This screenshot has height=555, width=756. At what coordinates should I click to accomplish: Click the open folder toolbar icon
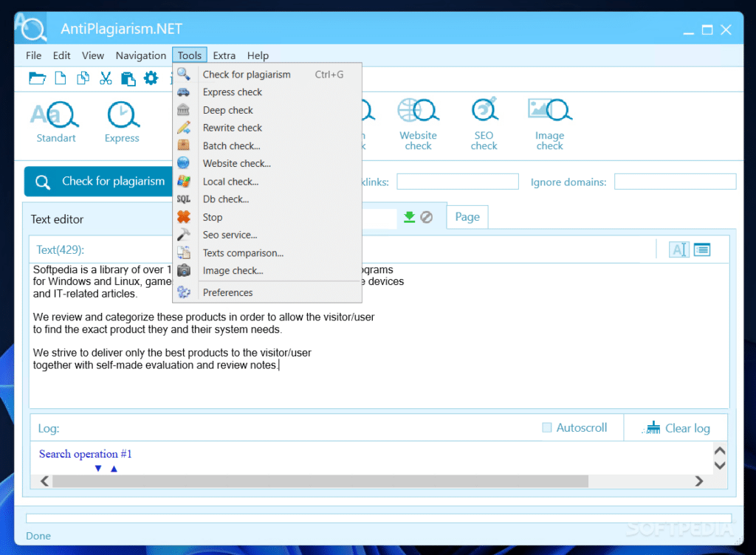[37, 78]
